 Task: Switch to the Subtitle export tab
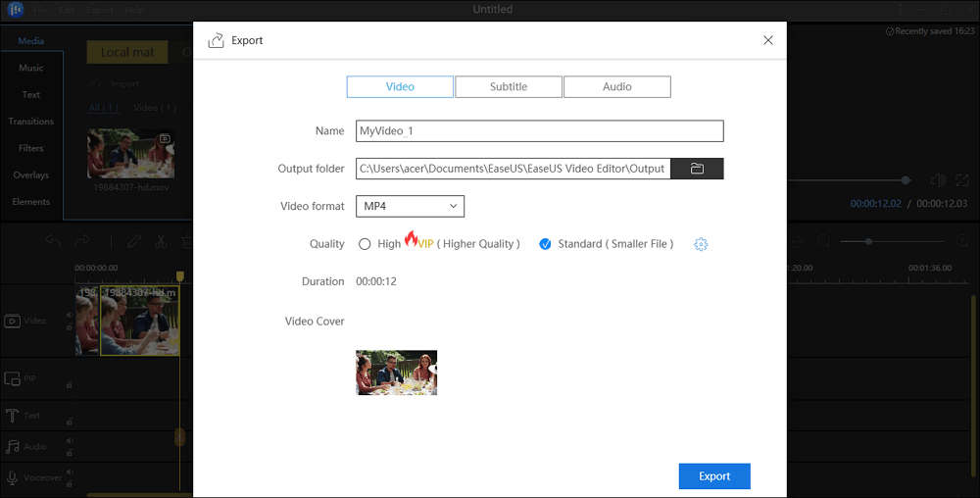(509, 86)
